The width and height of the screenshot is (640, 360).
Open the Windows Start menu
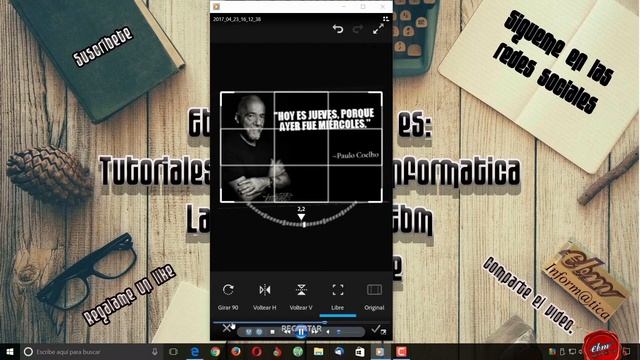point(9,351)
